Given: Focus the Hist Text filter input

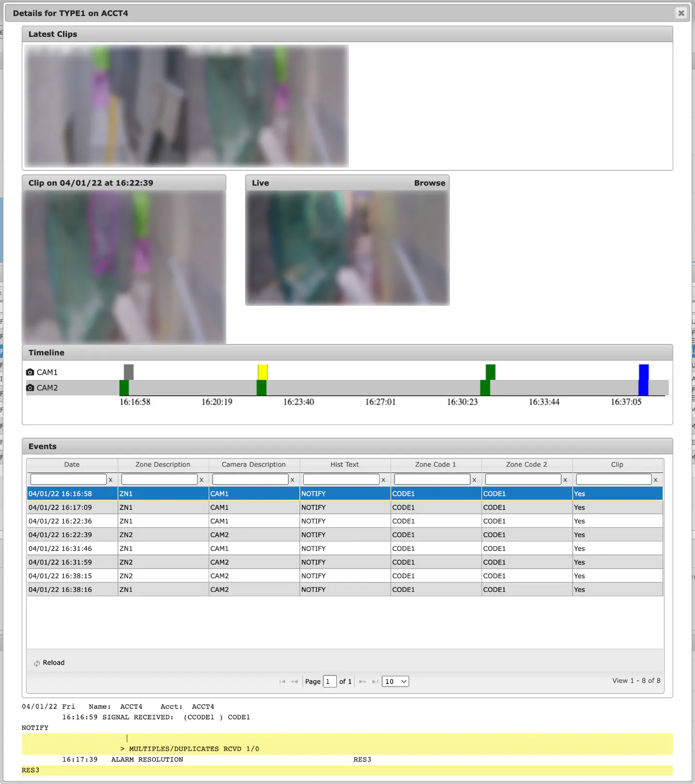Looking at the screenshot, I should (341, 479).
